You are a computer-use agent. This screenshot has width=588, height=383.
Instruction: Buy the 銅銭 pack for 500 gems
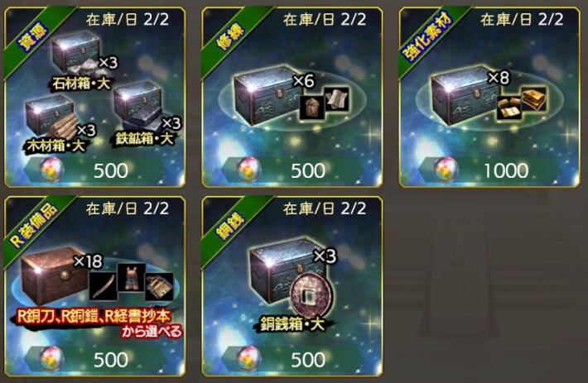(292, 359)
